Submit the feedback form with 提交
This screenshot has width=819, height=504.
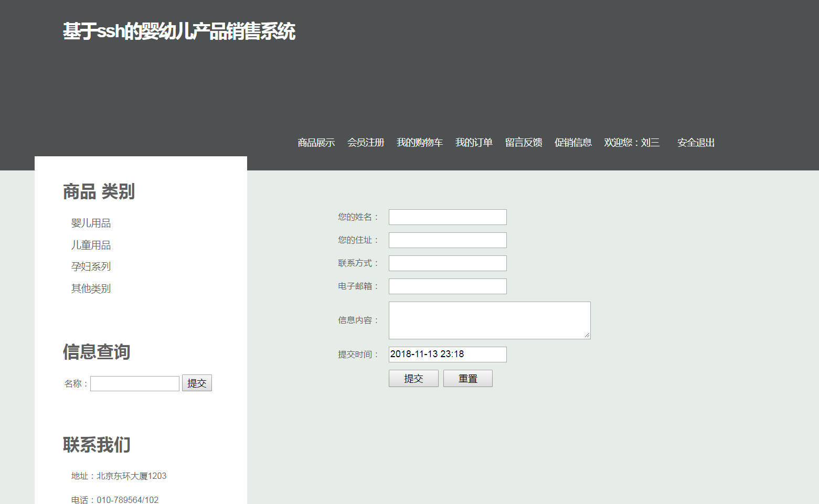(413, 379)
